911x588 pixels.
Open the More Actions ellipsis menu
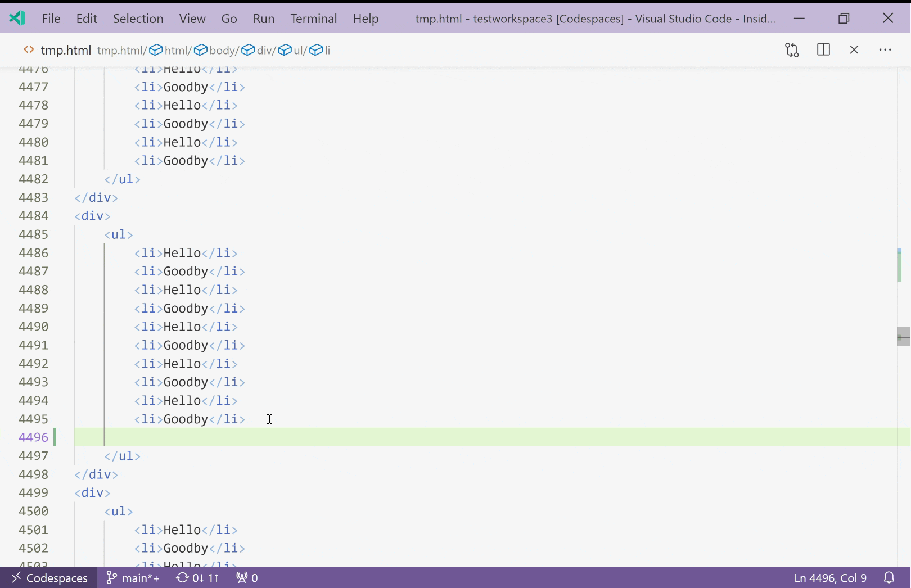[885, 49]
